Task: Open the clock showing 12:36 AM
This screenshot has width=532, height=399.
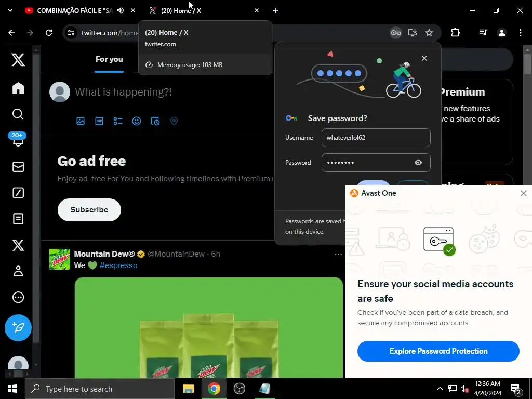Action: point(487,389)
